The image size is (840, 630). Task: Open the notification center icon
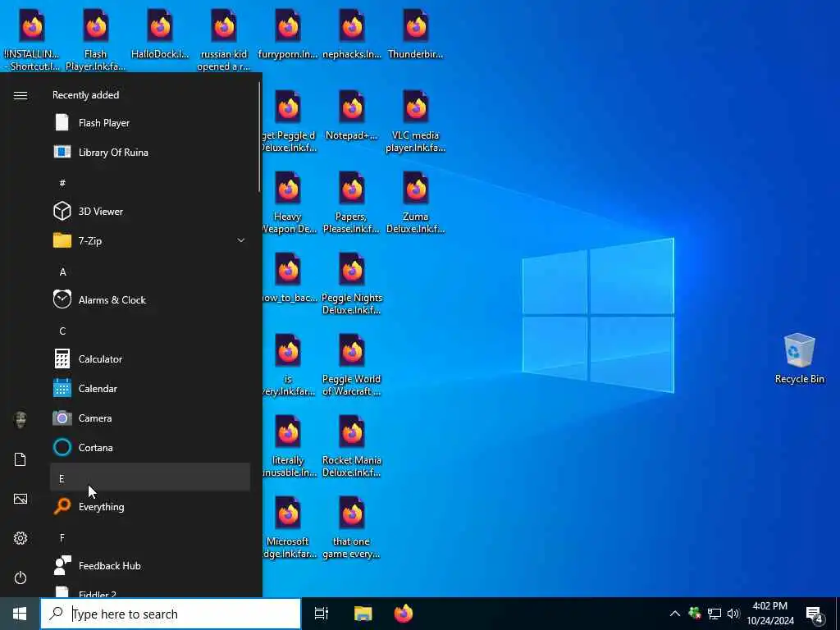pos(815,614)
